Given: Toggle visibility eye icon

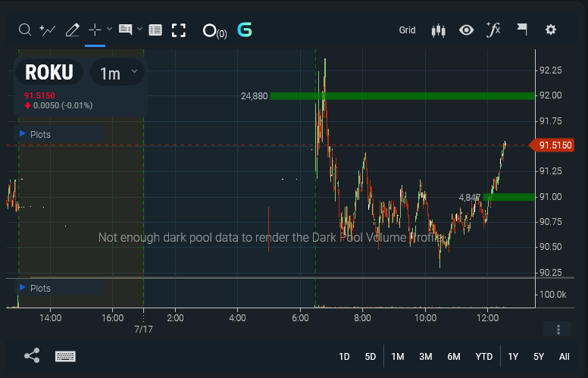Looking at the screenshot, I should click(x=467, y=30).
